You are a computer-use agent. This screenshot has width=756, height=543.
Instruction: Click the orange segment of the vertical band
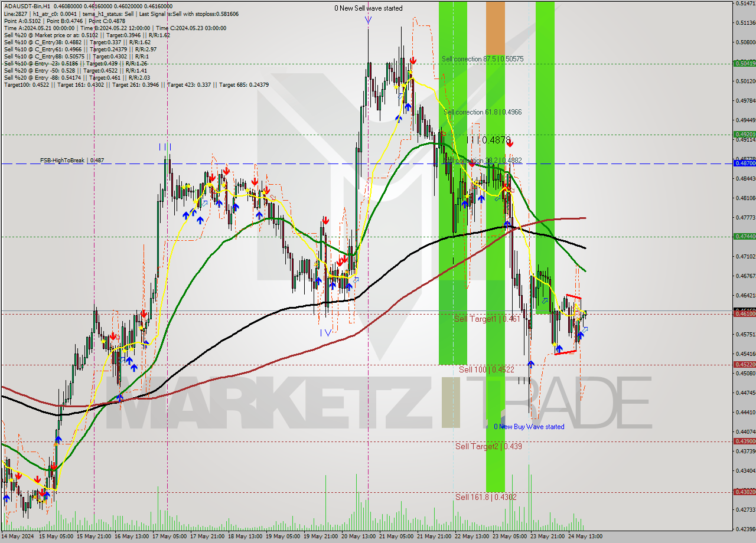496,28
